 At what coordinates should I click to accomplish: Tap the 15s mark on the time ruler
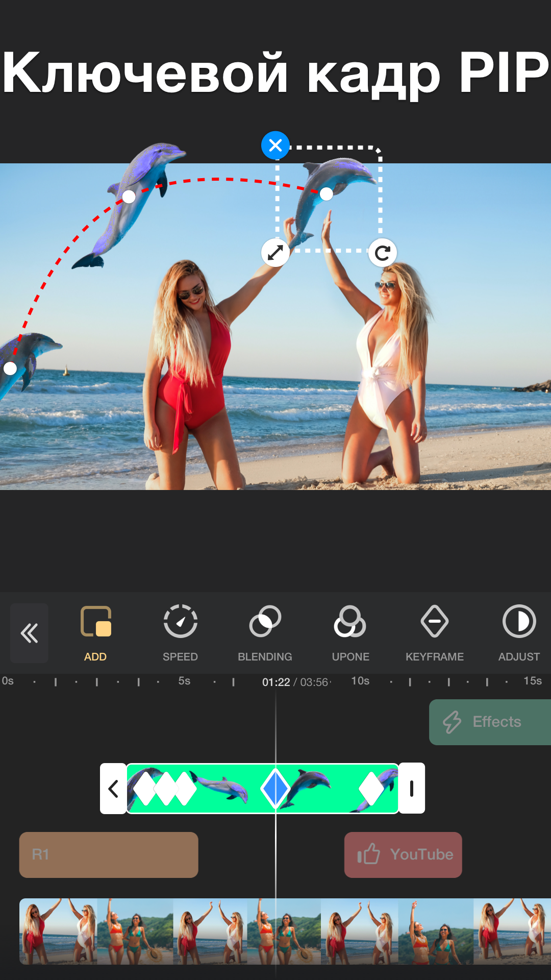(533, 681)
